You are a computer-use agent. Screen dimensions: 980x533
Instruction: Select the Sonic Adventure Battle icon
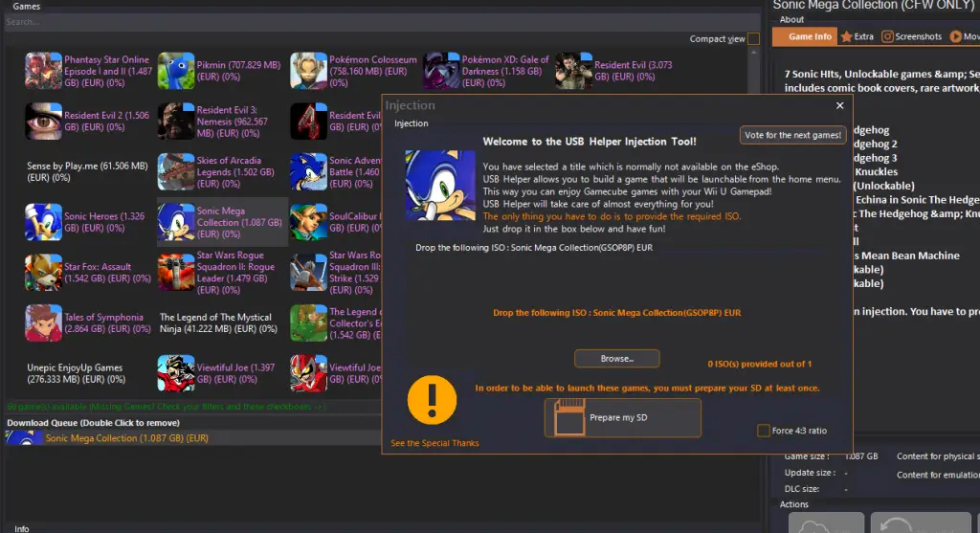308,172
